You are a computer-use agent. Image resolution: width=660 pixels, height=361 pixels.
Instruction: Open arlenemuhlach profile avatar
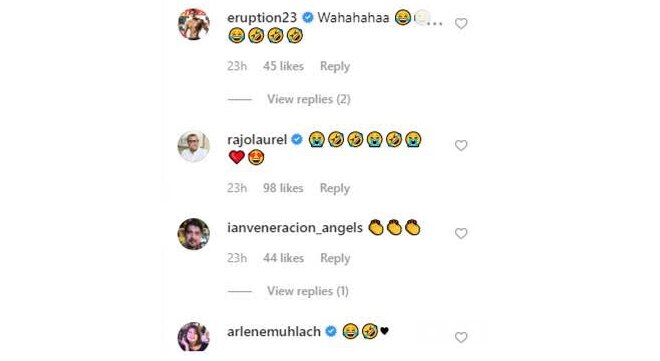194,337
